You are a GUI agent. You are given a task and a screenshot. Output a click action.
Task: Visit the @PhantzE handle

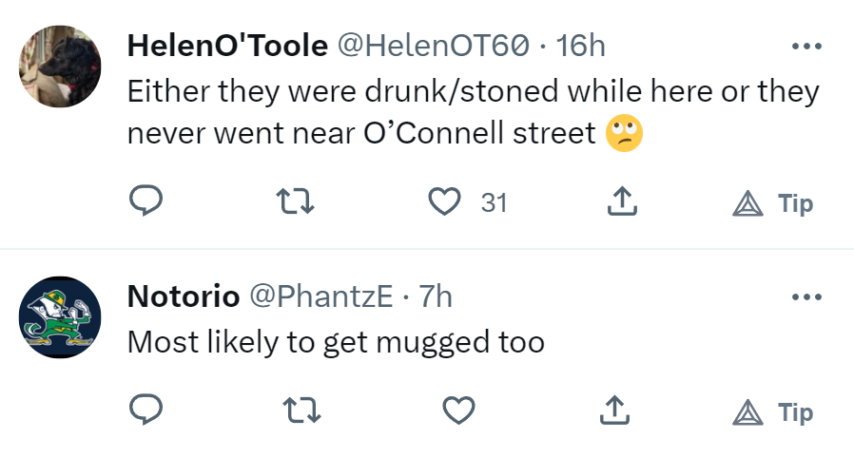pyautogui.click(x=320, y=297)
